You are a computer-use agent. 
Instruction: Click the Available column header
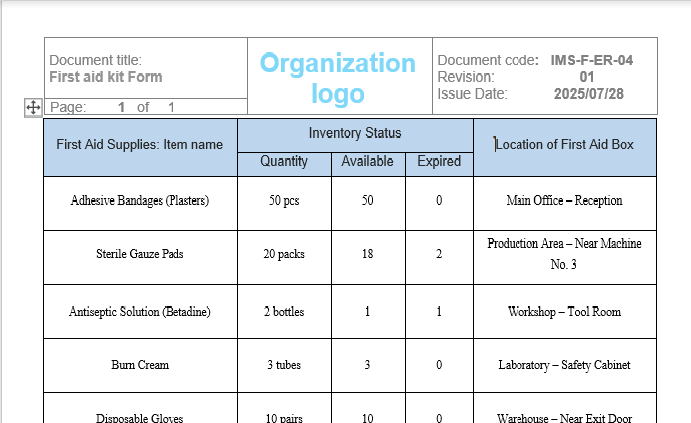[x=368, y=161]
